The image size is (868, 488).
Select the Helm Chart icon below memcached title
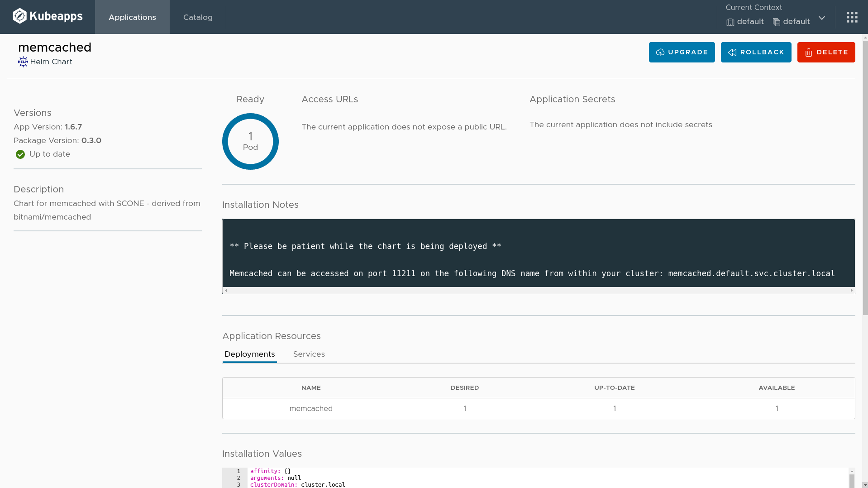pyautogui.click(x=23, y=62)
